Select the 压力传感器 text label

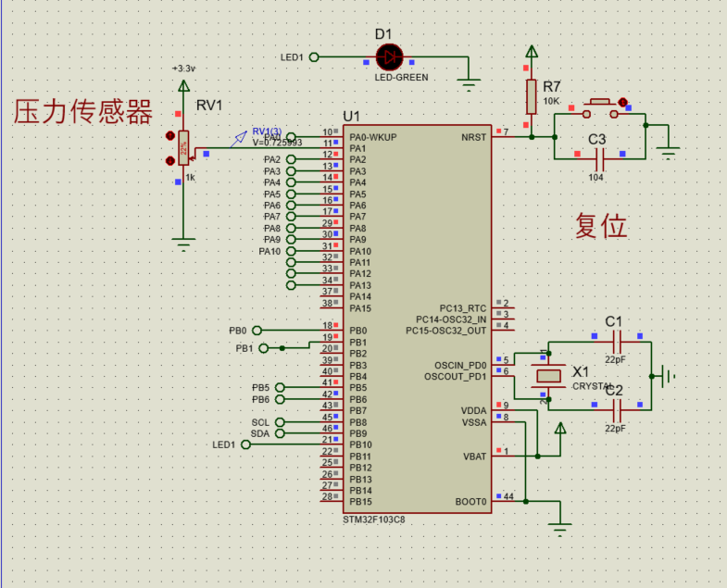pyautogui.click(x=83, y=112)
